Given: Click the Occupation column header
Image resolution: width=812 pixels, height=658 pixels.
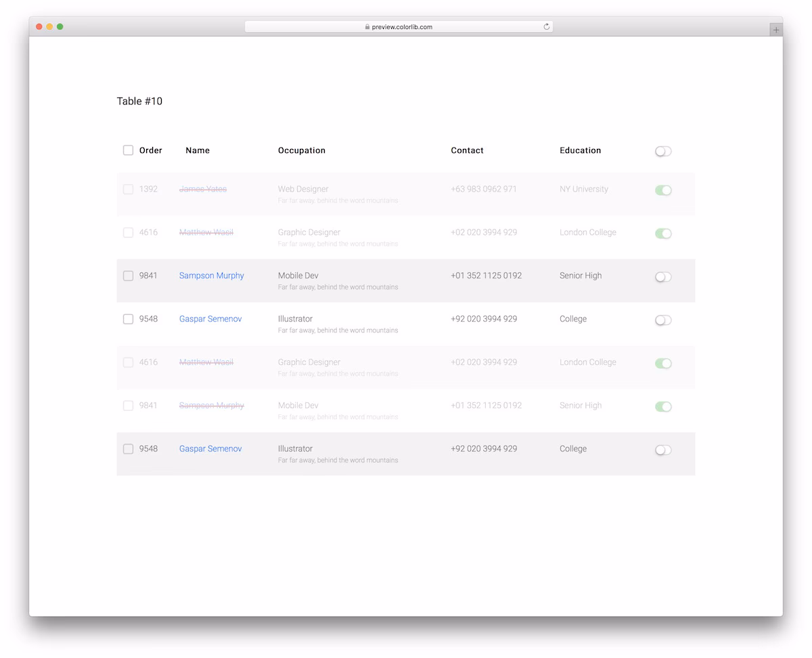Looking at the screenshot, I should click(x=302, y=150).
